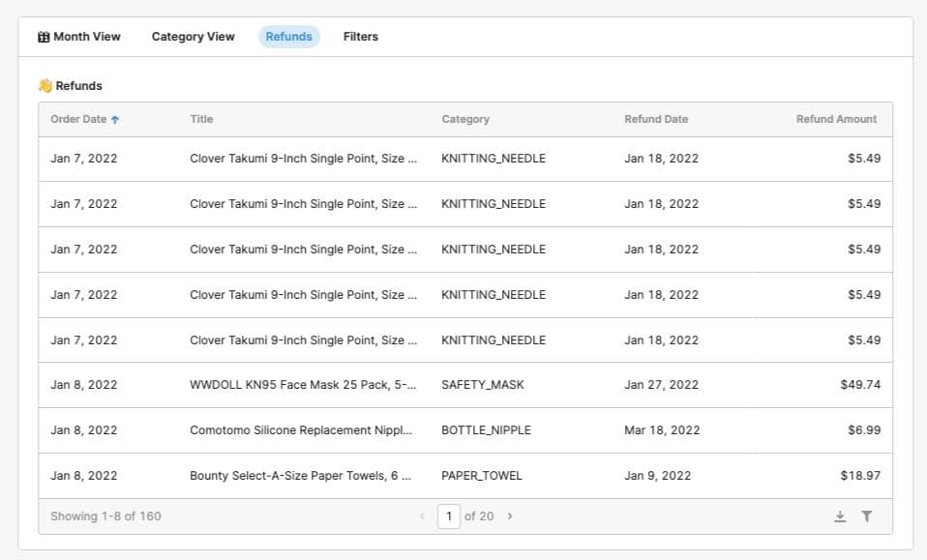This screenshot has height=560, width=927.
Task: Sort the table by Title column
Action: 202,118
